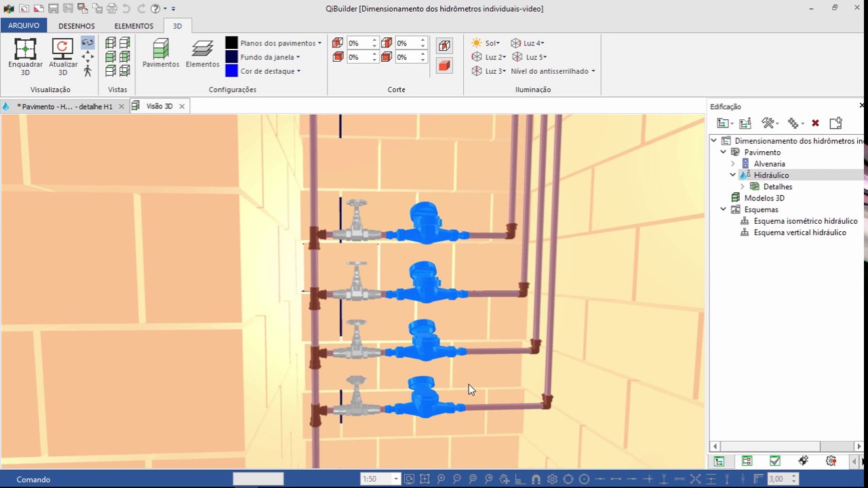Expand the Detalhes tree node

click(x=742, y=186)
